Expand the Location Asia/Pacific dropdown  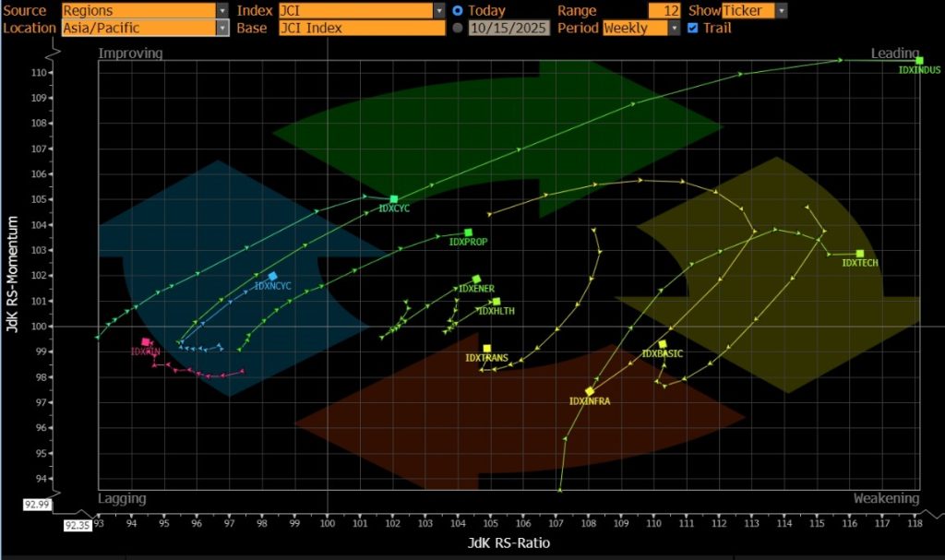pyautogui.click(x=221, y=28)
